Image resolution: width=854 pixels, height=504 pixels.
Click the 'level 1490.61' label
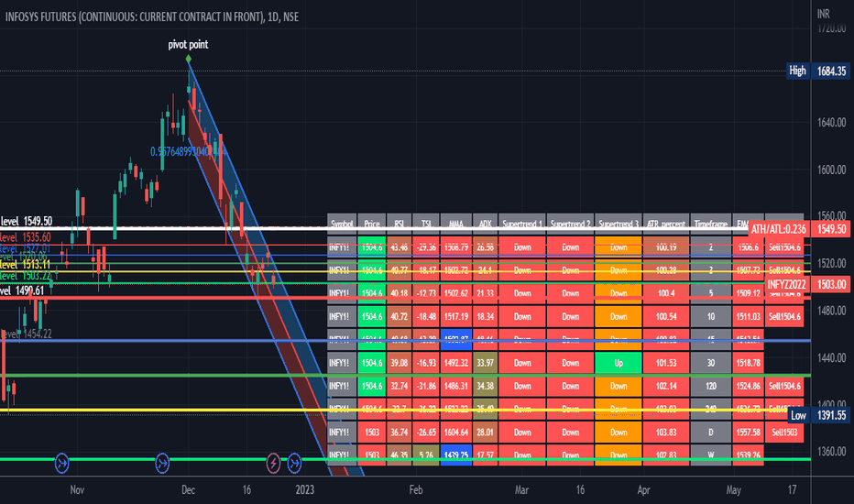pyautogui.click(x=22, y=291)
